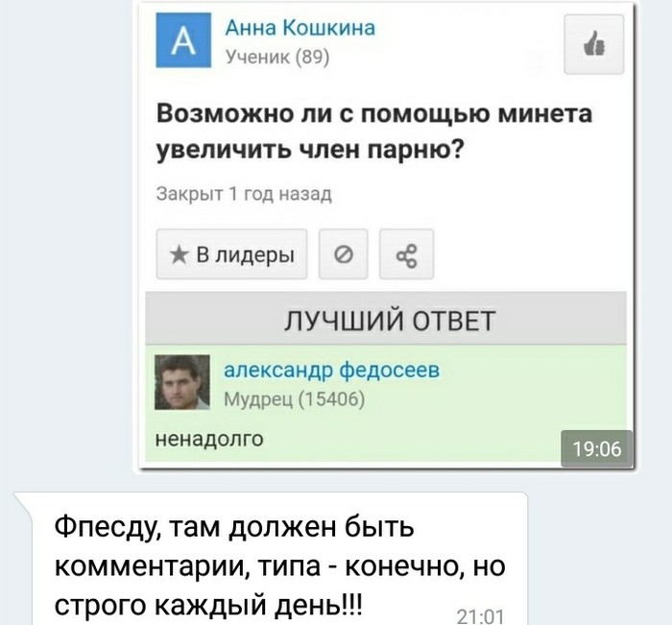Viewport: 672px width, 625px height.
Task: Click the Ученик (89) rank label
Action: tap(277, 57)
